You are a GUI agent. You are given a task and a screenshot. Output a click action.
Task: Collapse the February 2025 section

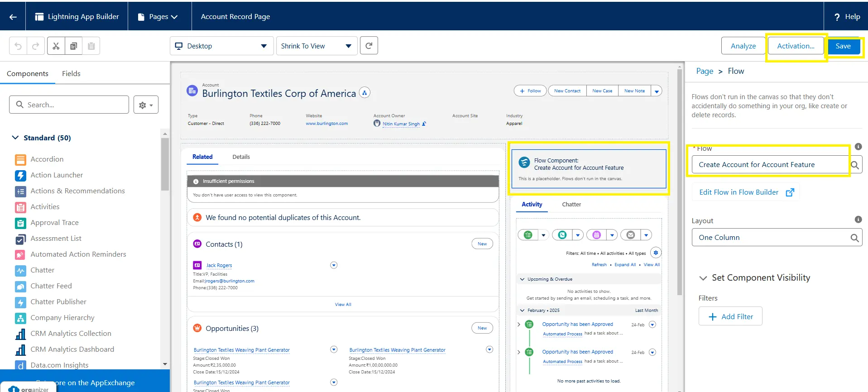[522, 311]
